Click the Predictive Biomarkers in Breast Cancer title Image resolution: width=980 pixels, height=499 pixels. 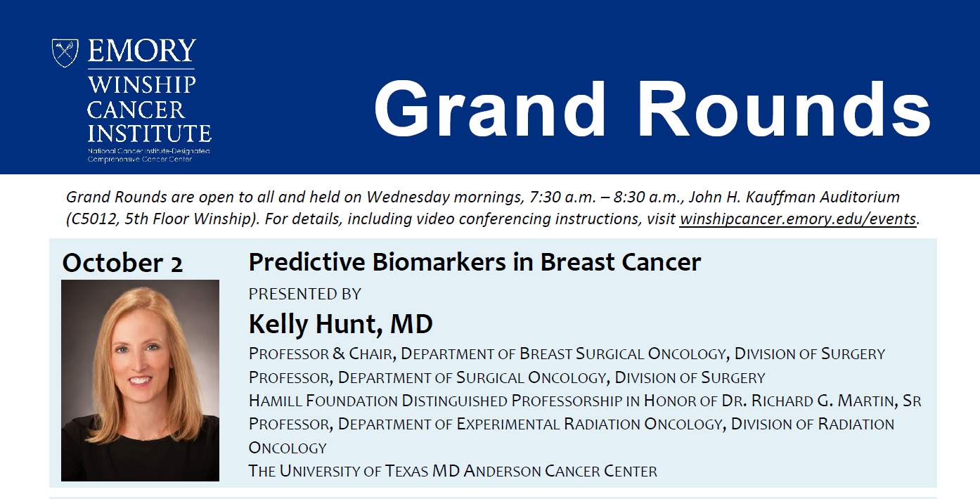[475, 262]
